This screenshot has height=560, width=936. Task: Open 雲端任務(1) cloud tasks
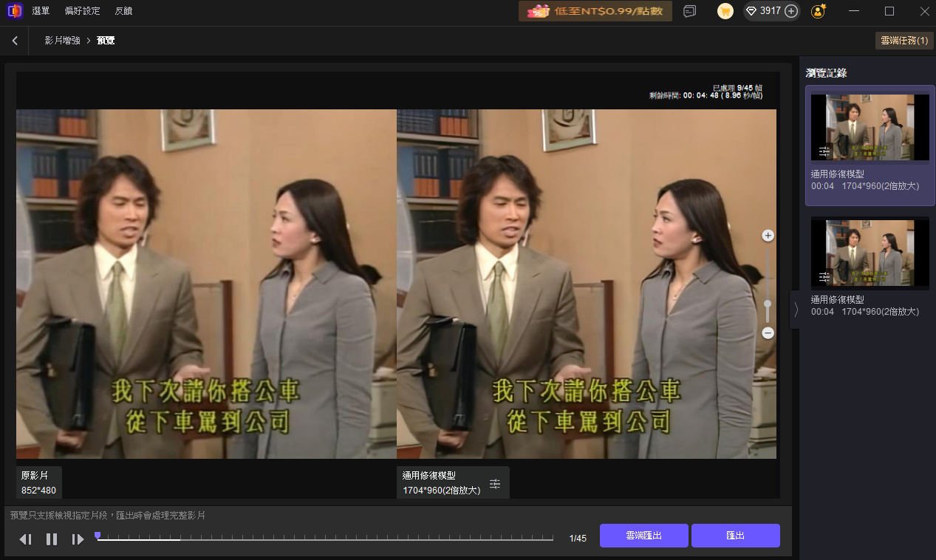903,41
